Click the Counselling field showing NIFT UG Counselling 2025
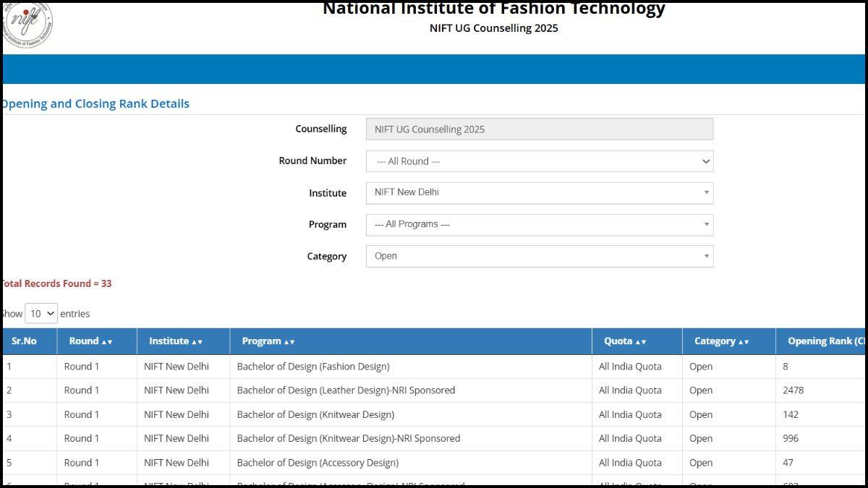The height and width of the screenshot is (488, 868). pyautogui.click(x=539, y=128)
